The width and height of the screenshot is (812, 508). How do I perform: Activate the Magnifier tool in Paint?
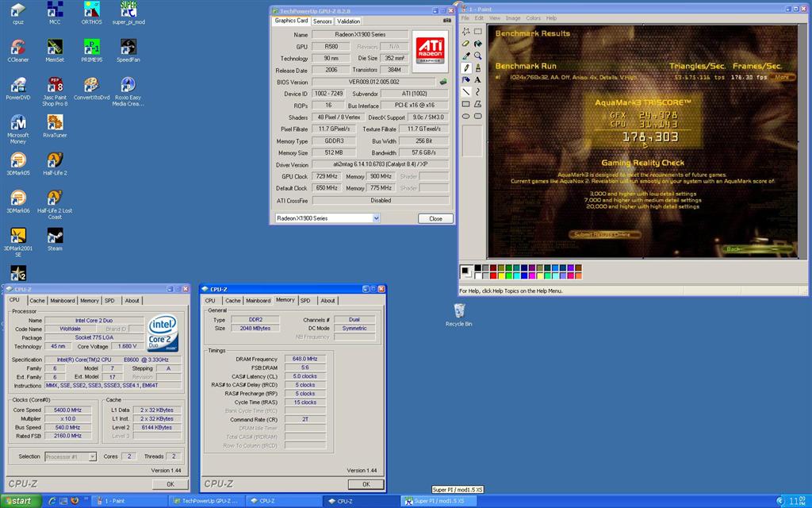click(477, 56)
